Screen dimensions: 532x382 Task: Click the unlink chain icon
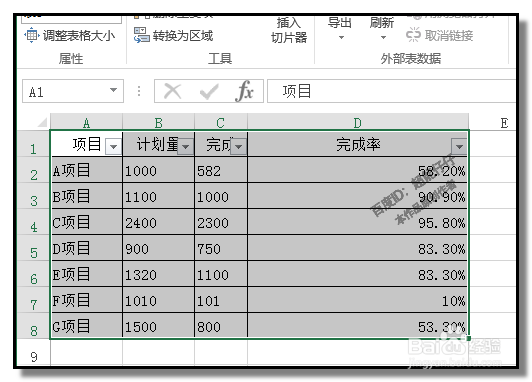point(413,35)
